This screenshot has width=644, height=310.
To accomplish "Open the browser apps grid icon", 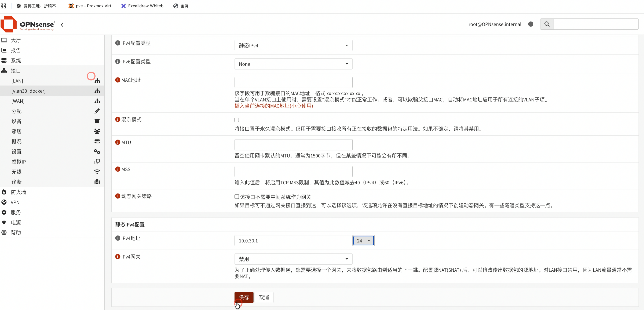I will tap(3, 6).
